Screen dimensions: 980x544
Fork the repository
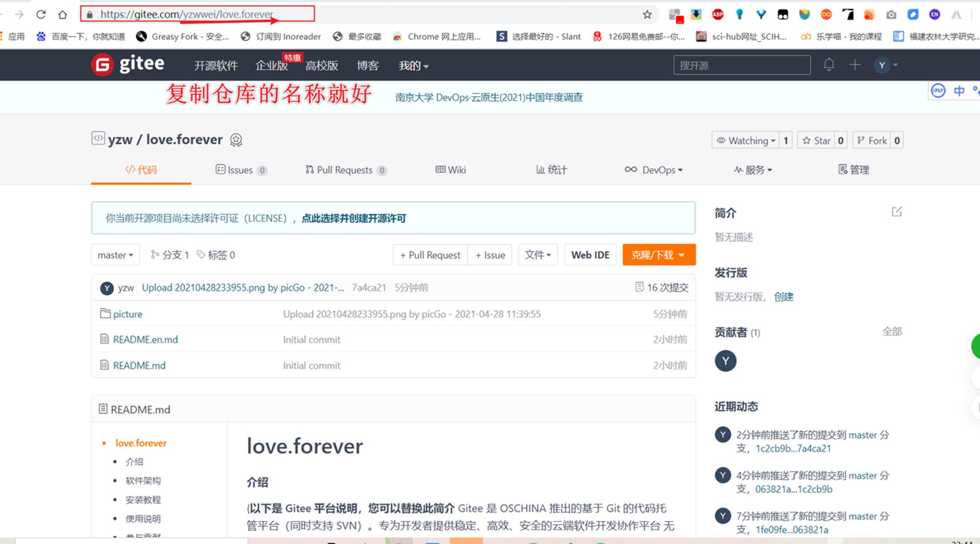tap(872, 141)
